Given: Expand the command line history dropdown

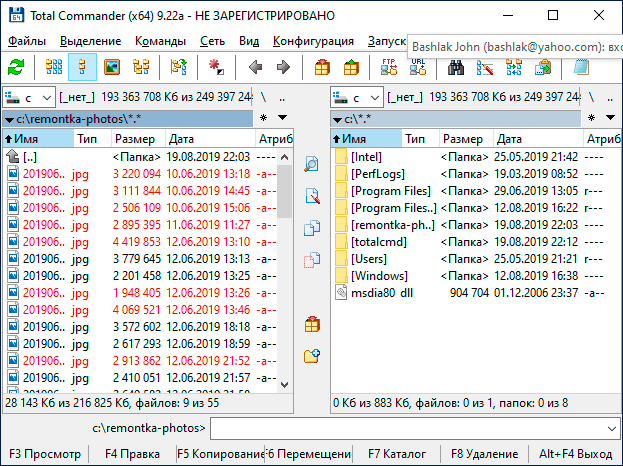Looking at the screenshot, I should click(612, 429).
